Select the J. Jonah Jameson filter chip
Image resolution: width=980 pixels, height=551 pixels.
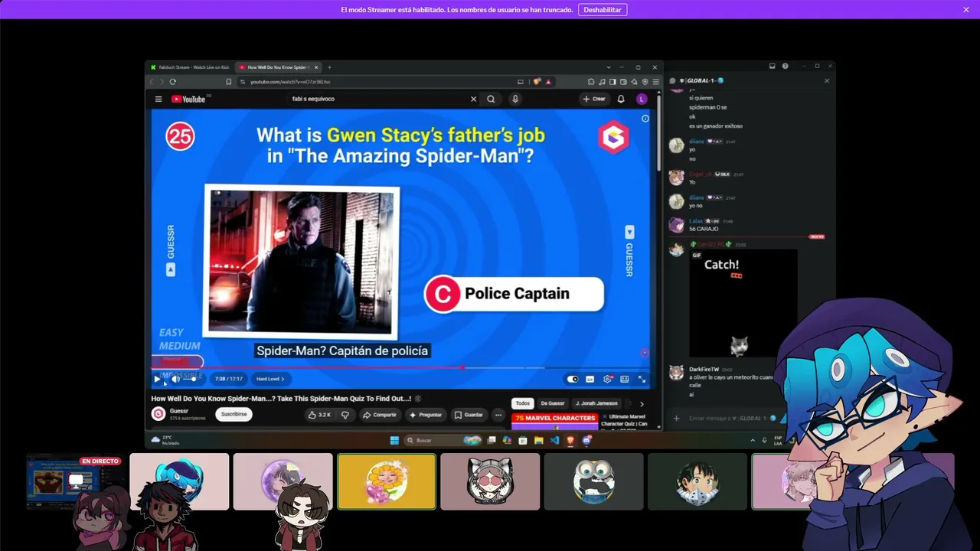pyautogui.click(x=596, y=403)
